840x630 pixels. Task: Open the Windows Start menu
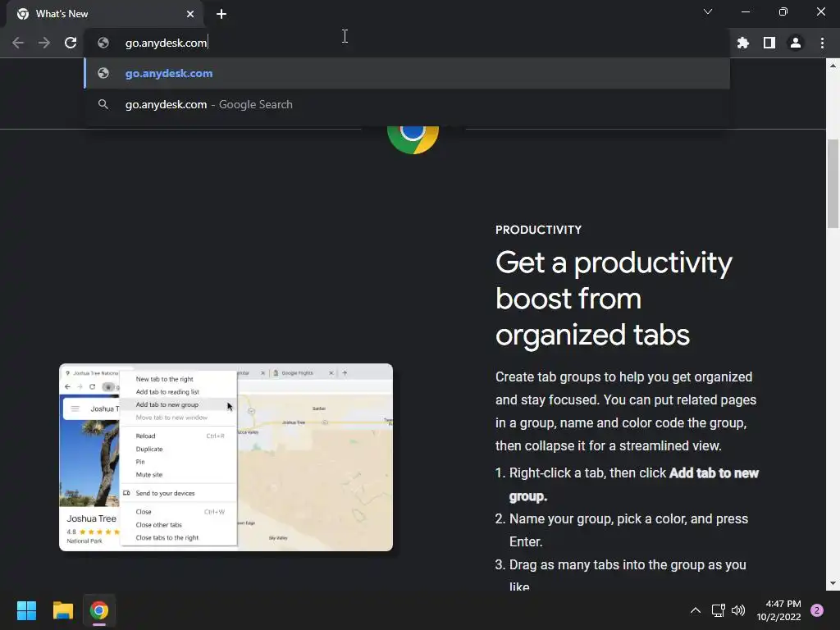26,610
